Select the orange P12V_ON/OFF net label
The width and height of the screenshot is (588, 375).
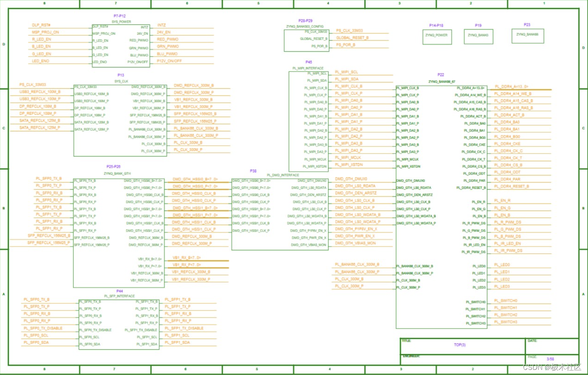tap(169, 61)
